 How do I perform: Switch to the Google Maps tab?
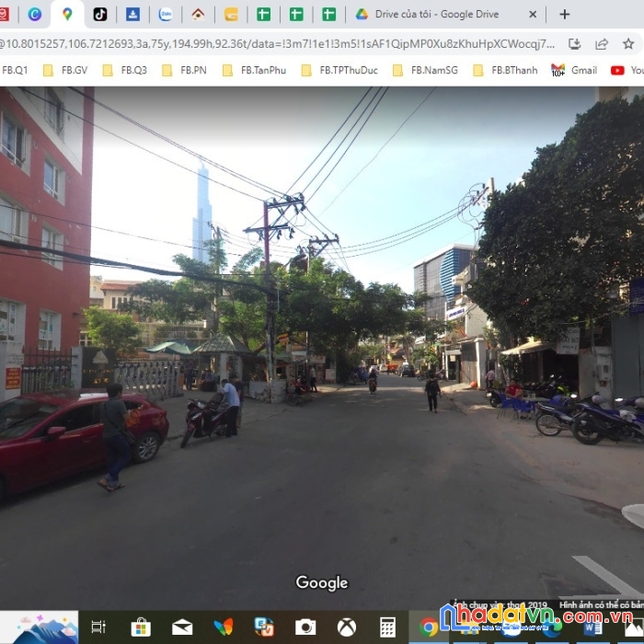pos(67,14)
